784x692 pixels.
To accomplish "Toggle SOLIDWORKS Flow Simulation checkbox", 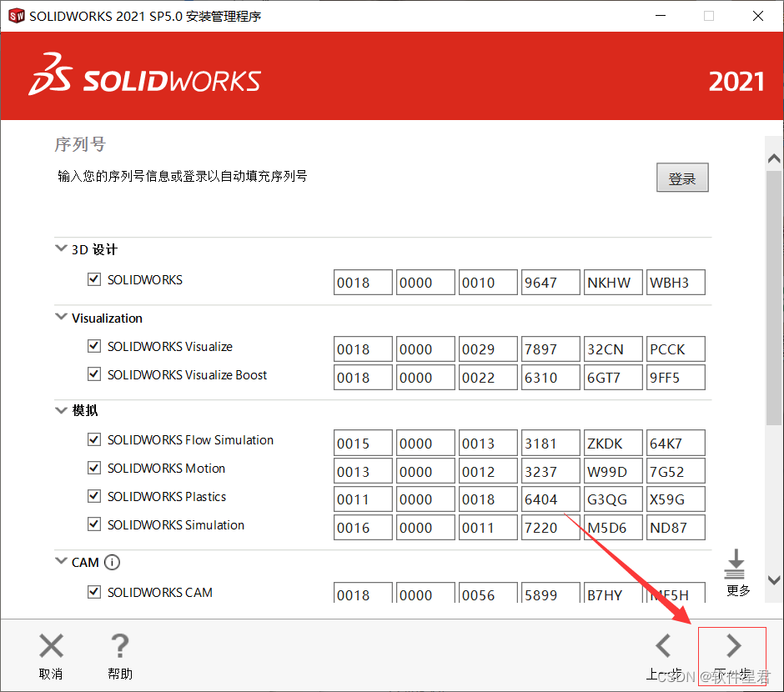I will pos(94,439).
